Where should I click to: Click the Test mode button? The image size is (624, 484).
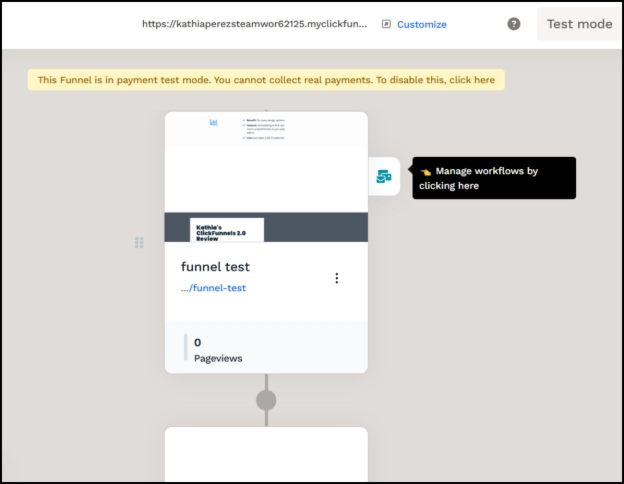pyautogui.click(x=579, y=24)
